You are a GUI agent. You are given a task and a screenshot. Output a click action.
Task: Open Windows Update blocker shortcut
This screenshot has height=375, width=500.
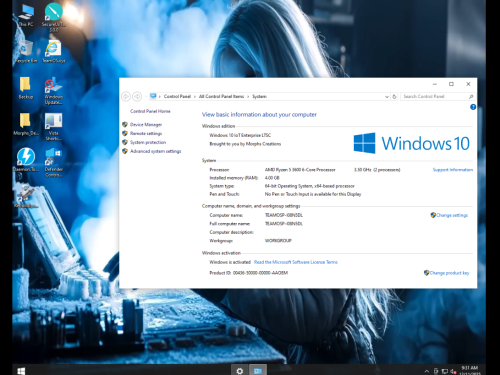54,91
